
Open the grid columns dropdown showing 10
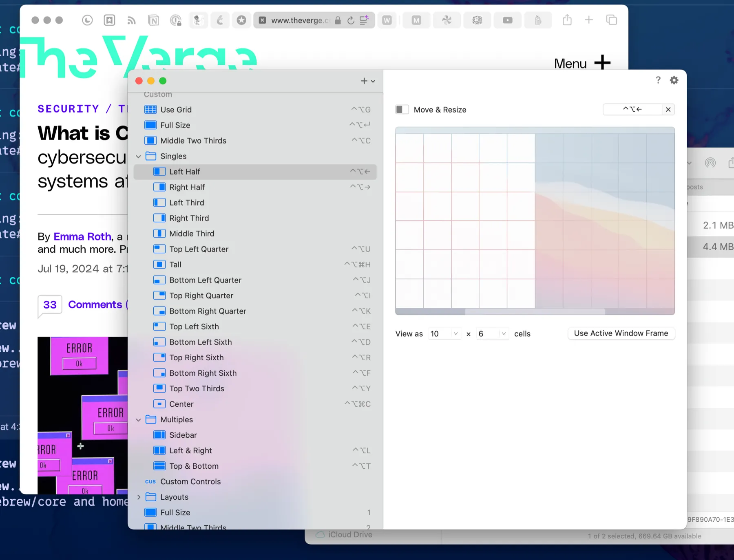pos(444,334)
